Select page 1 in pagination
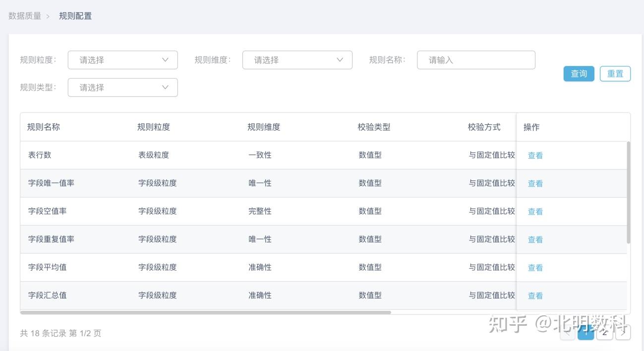The height and width of the screenshot is (351, 644). point(585,333)
